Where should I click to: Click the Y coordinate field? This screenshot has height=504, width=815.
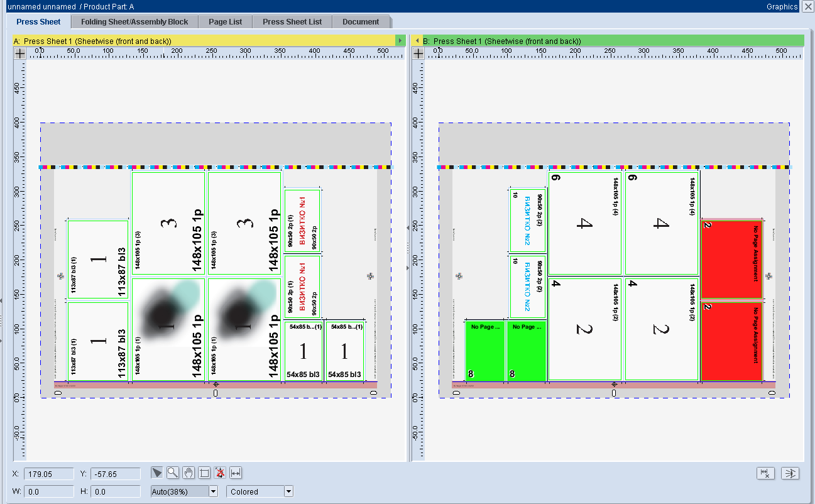[x=115, y=474]
